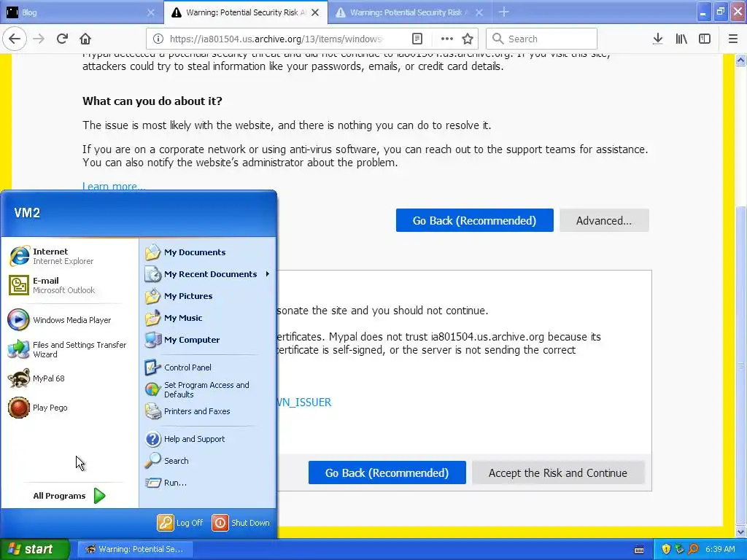The image size is (747, 560).
Task: Expand My Recent Documents submenu
Action: (208, 274)
